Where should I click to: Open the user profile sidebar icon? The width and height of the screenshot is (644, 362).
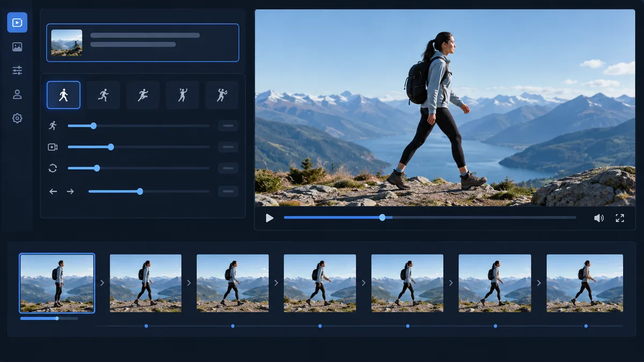click(17, 94)
